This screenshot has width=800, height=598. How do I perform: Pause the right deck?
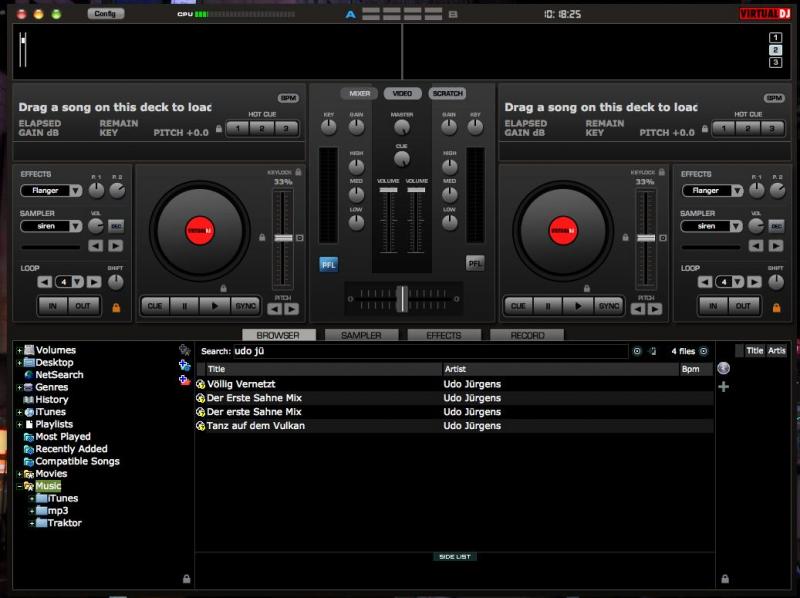point(548,306)
